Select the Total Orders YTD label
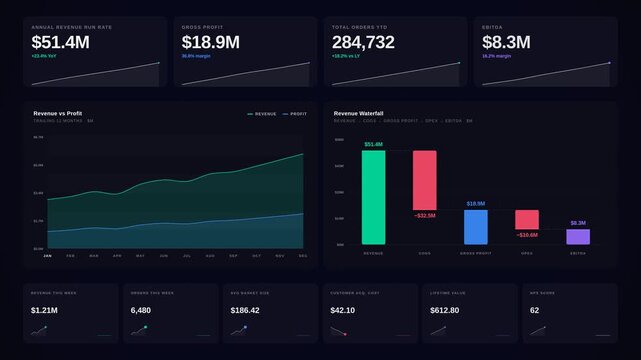 [359, 27]
